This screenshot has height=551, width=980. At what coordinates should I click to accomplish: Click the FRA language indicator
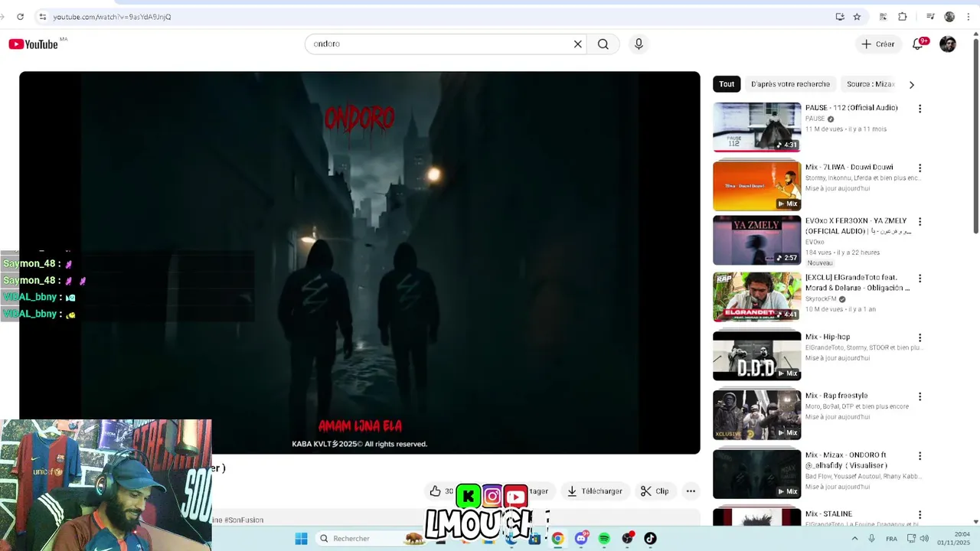(x=891, y=539)
